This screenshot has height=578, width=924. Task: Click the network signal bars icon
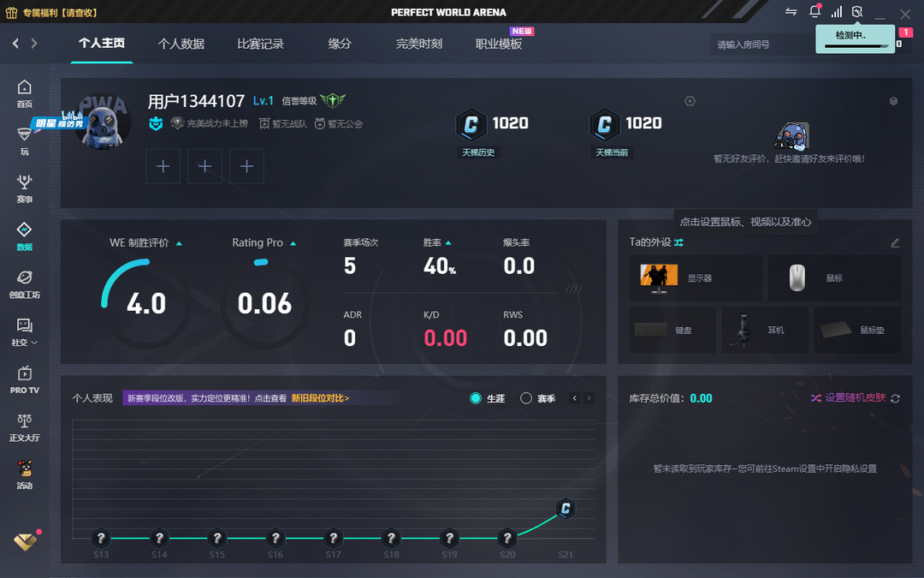pyautogui.click(x=836, y=12)
